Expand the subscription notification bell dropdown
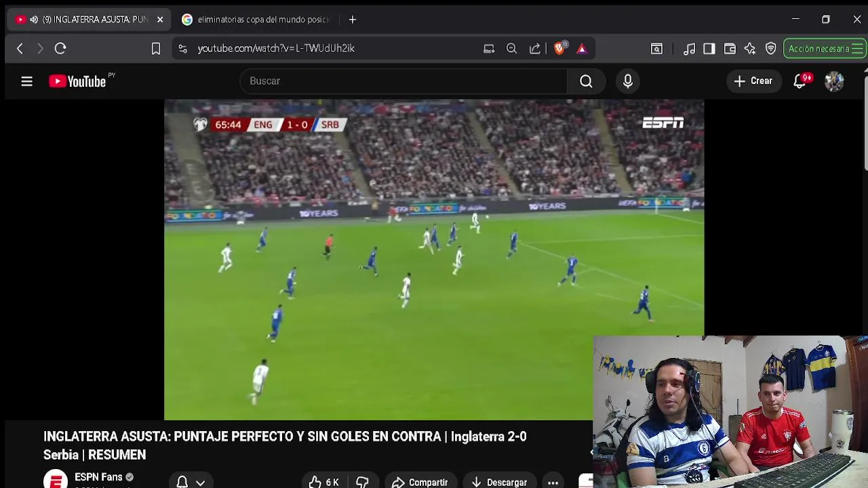The image size is (868, 488). [191, 482]
